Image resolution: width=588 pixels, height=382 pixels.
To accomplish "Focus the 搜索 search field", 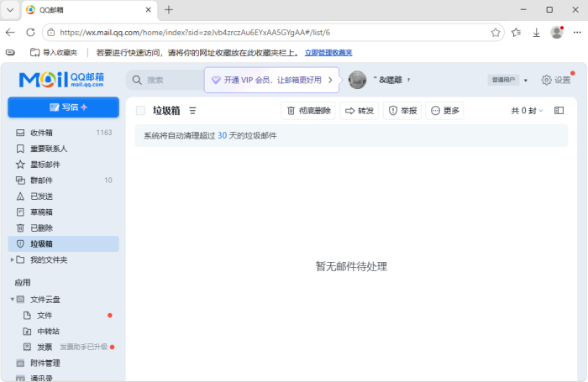I will coord(165,80).
